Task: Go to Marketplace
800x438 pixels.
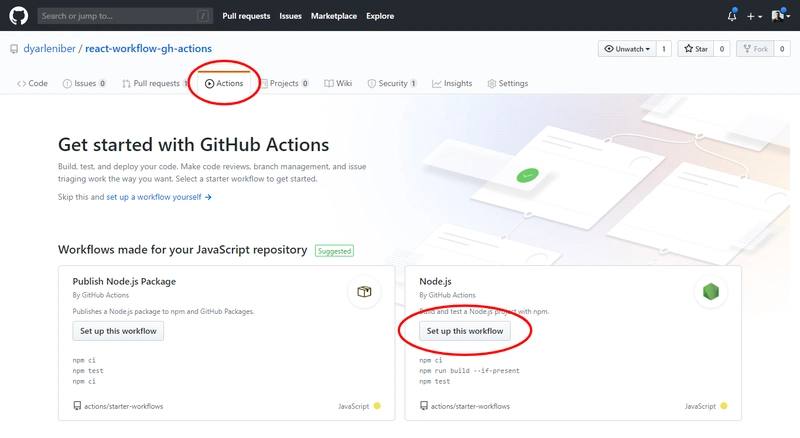Action: [334, 16]
